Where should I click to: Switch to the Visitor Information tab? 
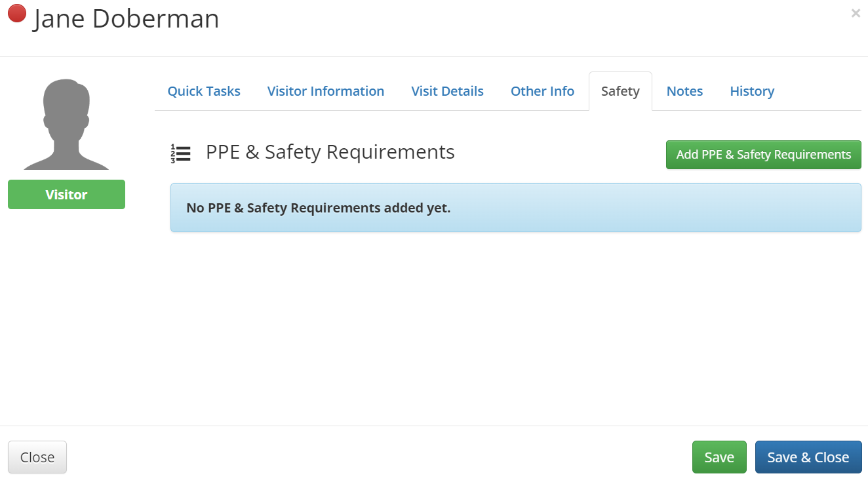[x=326, y=91]
